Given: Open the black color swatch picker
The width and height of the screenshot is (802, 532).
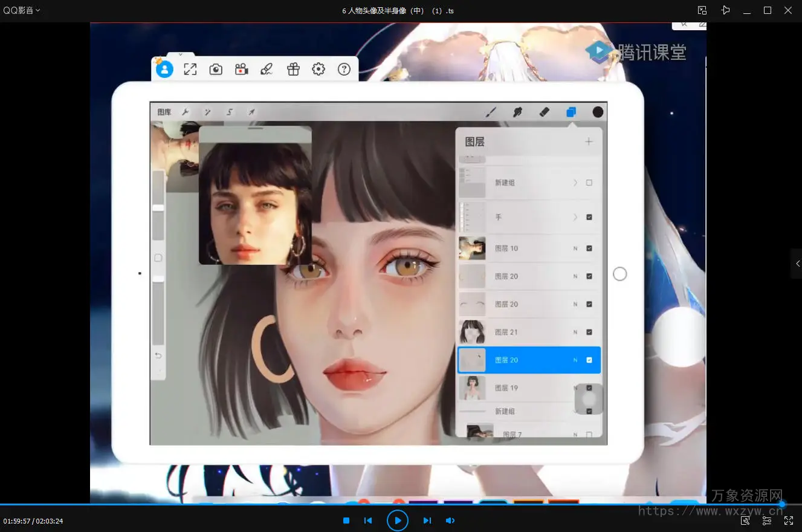Looking at the screenshot, I should (x=598, y=112).
